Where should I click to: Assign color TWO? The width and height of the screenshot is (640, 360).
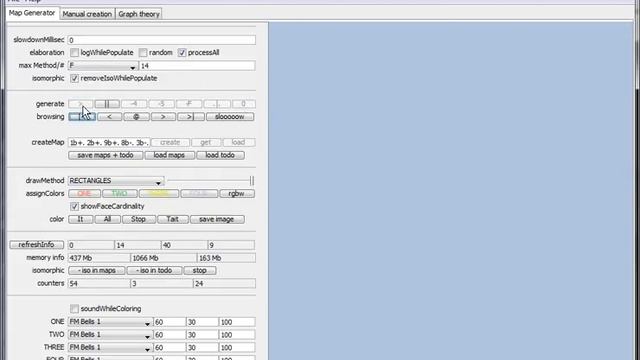(x=120, y=193)
